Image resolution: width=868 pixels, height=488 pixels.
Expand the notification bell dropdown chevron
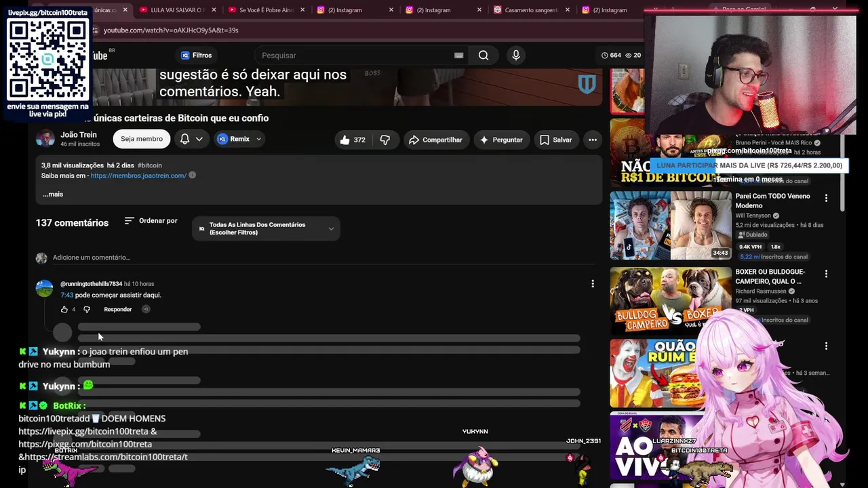199,139
